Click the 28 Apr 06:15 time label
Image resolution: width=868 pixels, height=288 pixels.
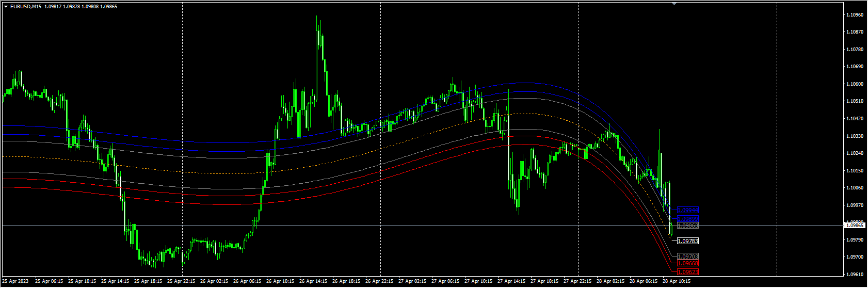(644, 281)
